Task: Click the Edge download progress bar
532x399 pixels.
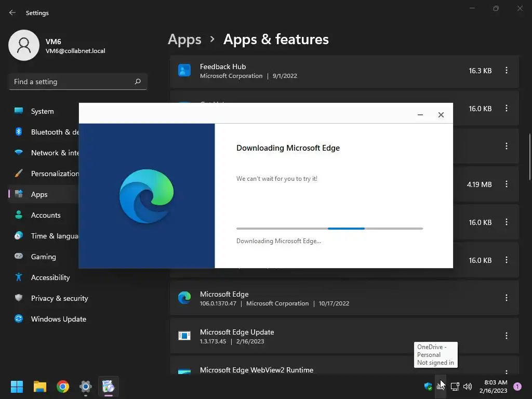Action: [329, 229]
